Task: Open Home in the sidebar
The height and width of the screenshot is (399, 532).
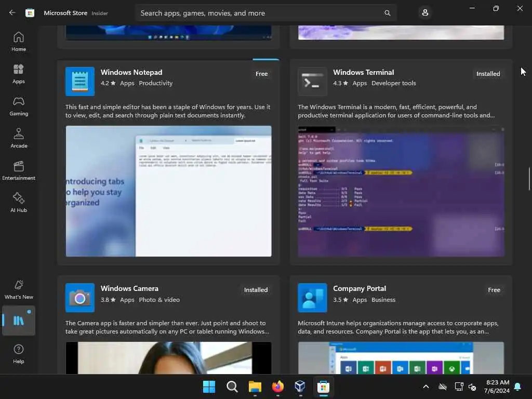Action: [19, 42]
